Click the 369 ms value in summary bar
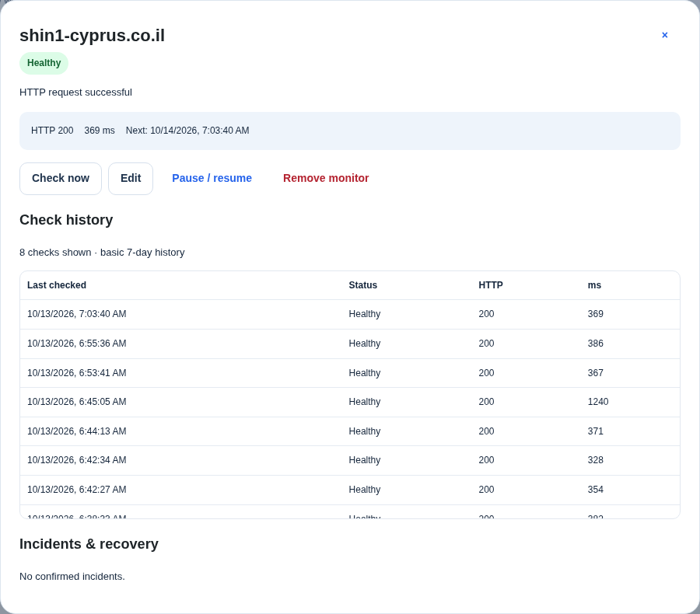The image size is (700, 614). click(x=100, y=131)
